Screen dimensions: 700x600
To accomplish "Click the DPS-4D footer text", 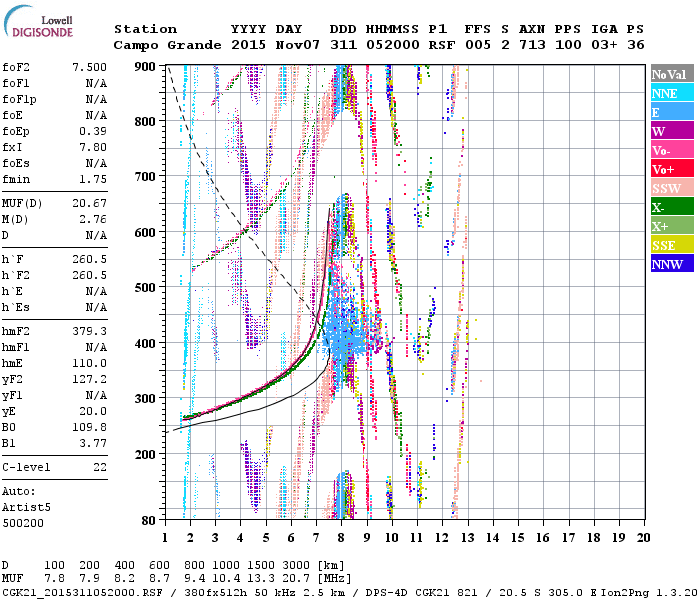I will (x=386, y=593).
